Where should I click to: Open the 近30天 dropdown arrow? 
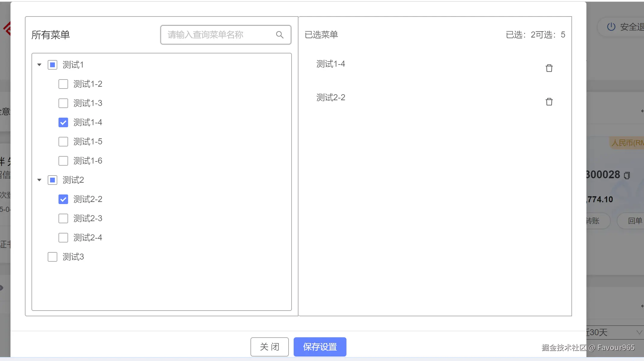(x=639, y=332)
